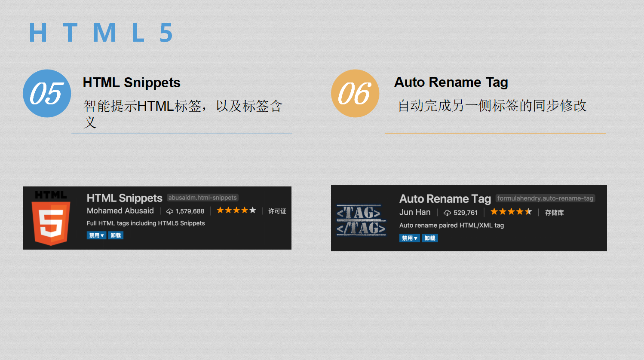Click publisher name Jun Han

point(415,212)
